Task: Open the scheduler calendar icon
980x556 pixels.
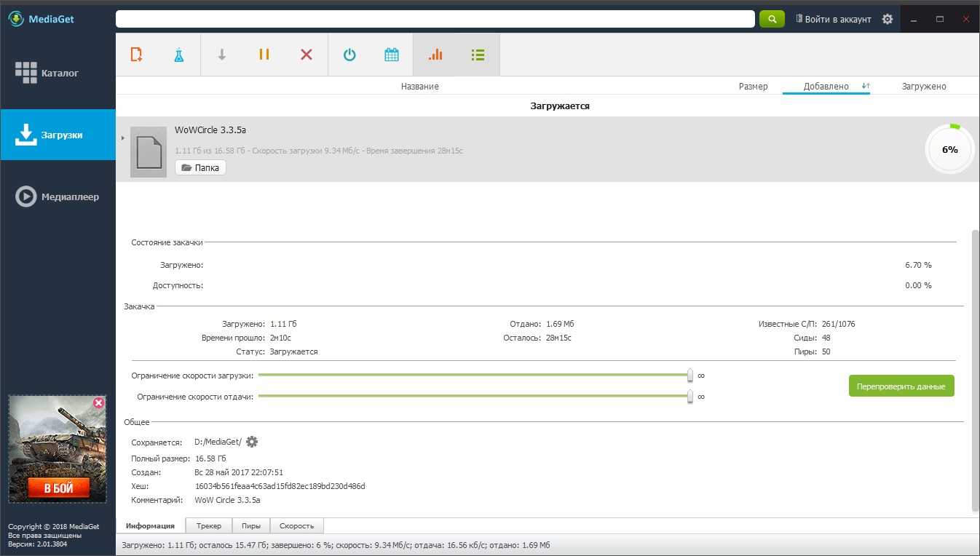Action: 392,55
